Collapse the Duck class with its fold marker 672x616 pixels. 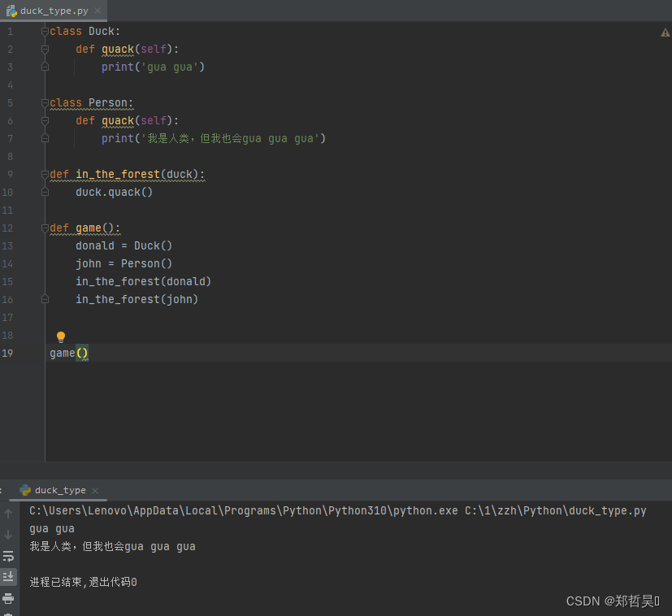(x=45, y=31)
